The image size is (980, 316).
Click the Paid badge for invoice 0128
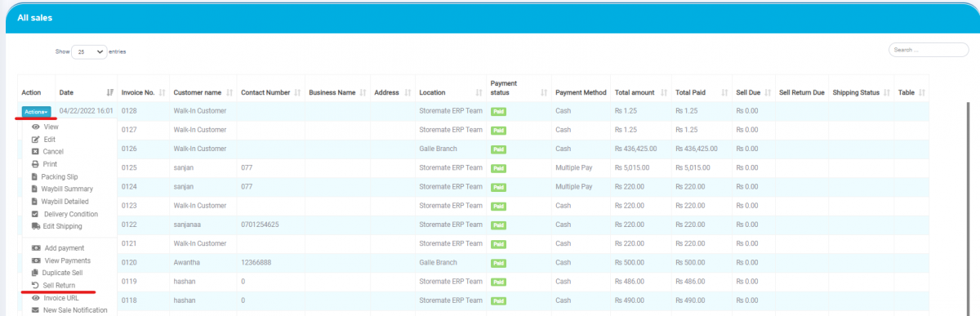click(x=497, y=111)
